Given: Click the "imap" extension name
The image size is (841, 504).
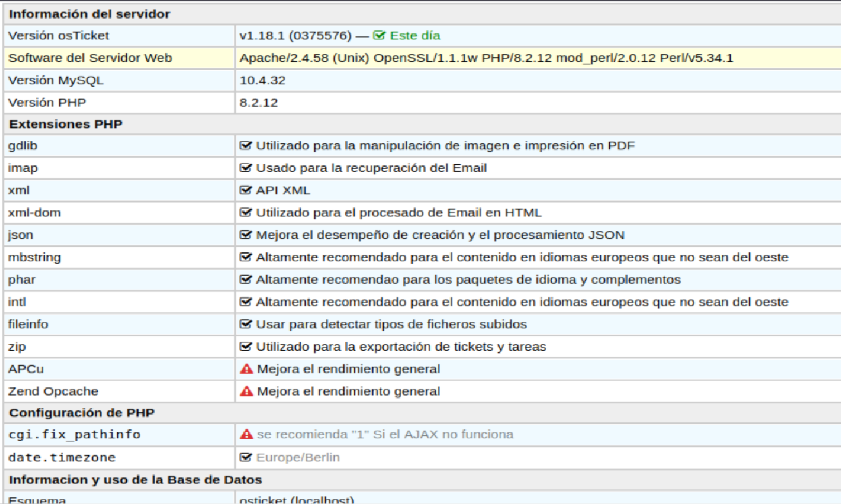Looking at the screenshot, I should pyautogui.click(x=23, y=168).
